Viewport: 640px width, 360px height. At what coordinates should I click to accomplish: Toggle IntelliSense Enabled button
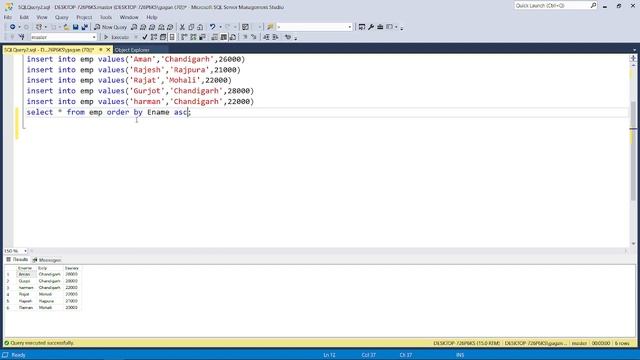[x=172, y=37]
